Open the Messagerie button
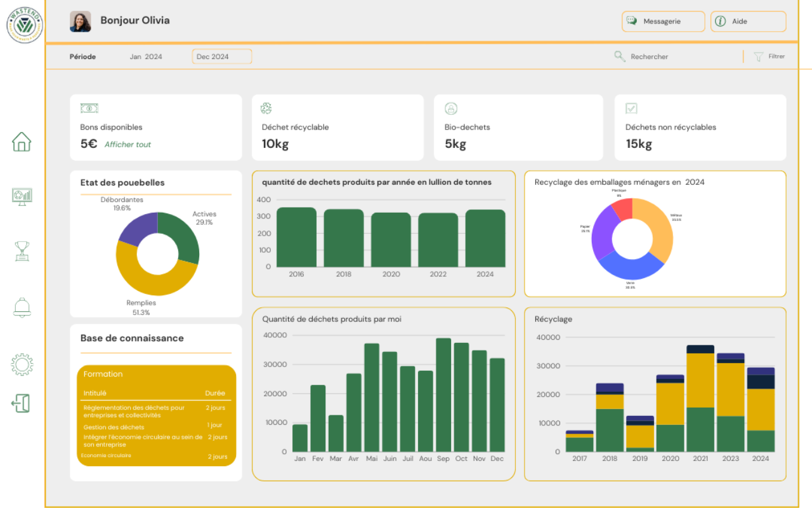The height and width of the screenshot is (508, 812). 663,22
